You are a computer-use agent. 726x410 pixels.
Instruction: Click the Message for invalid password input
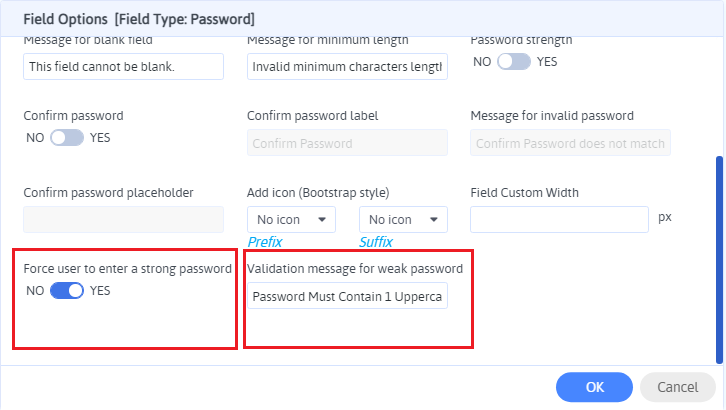pos(570,143)
